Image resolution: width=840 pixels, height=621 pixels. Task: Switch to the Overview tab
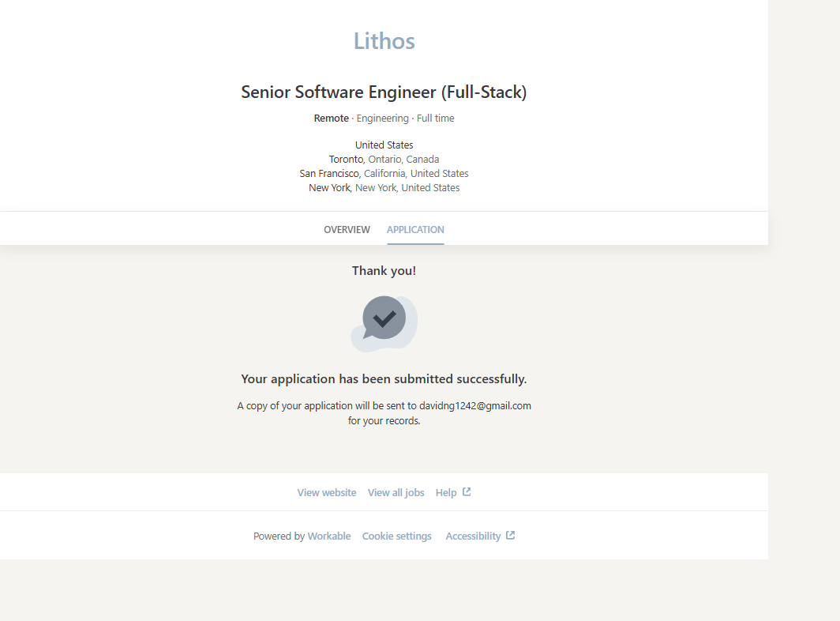pyautogui.click(x=347, y=230)
